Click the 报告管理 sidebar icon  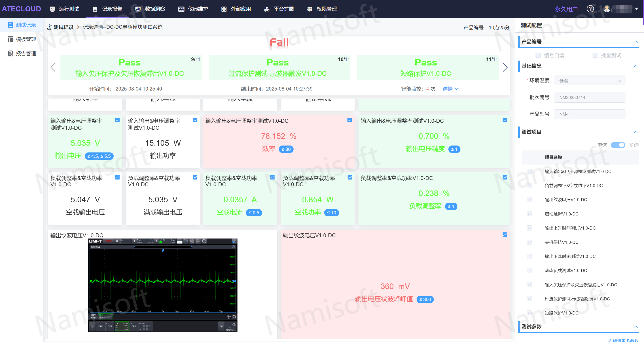click(x=11, y=53)
